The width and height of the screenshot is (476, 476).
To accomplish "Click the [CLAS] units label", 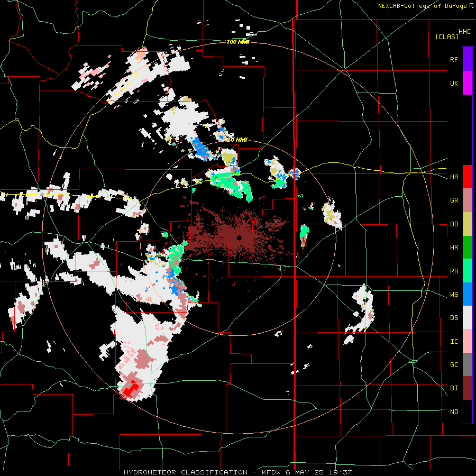I will tap(447, 36).
